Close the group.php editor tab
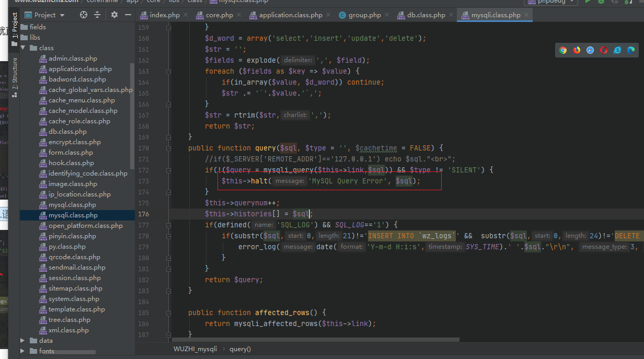Screen dimensions: 644x359 387,15
